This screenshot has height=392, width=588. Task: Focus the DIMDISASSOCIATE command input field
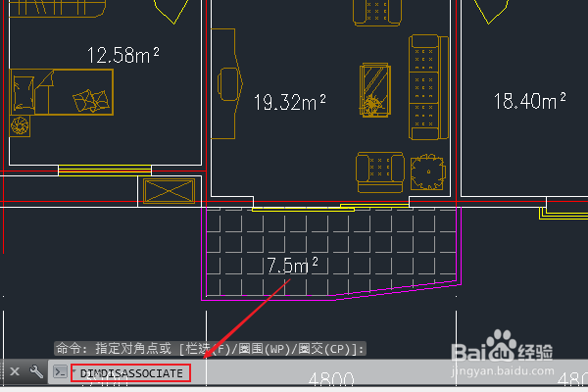(x=131, y=373)
